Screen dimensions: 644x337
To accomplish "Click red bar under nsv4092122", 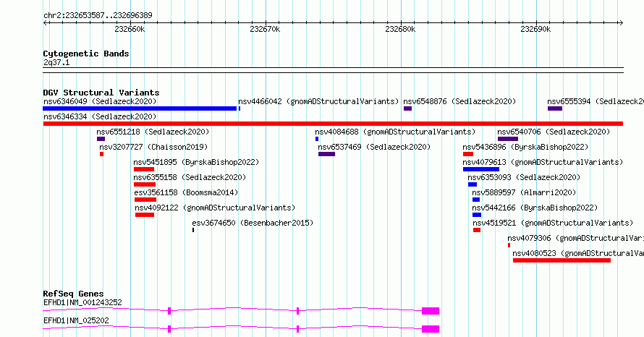I will coord(145,215).
